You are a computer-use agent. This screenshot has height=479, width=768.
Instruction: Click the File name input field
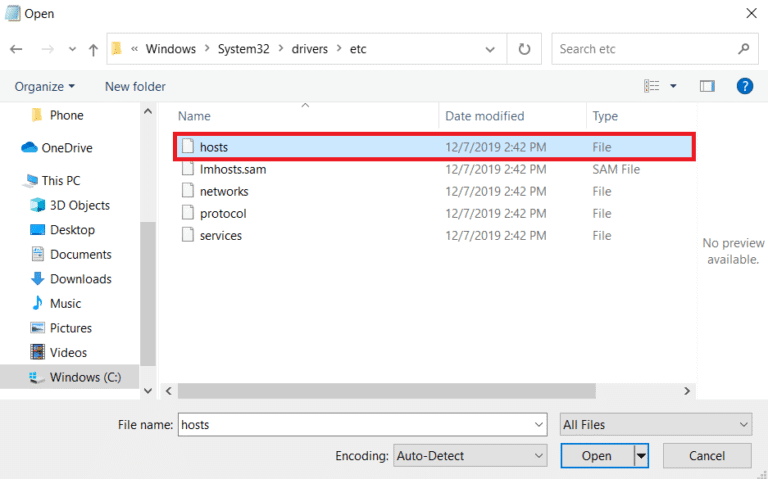click(360, 424)
